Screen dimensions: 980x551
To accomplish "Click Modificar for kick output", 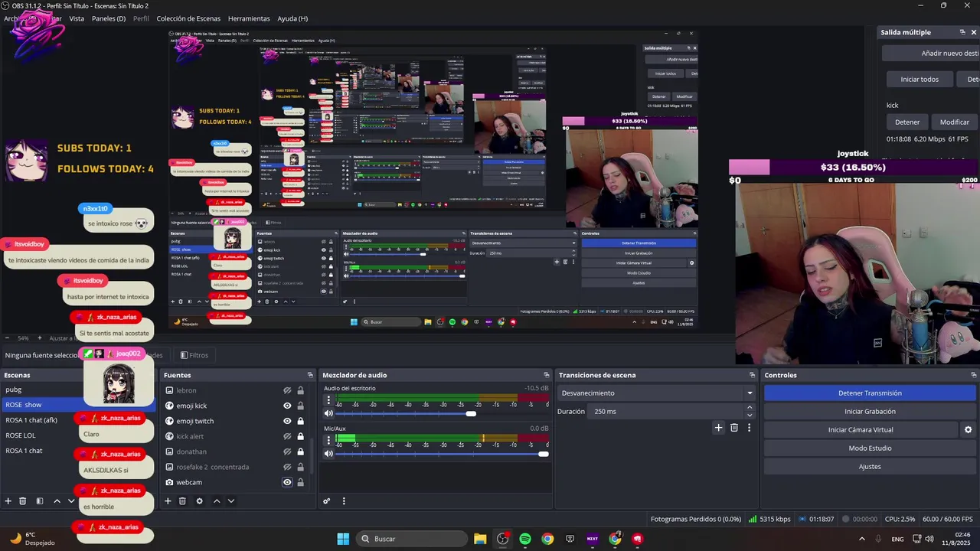I will tap(954, 122).
